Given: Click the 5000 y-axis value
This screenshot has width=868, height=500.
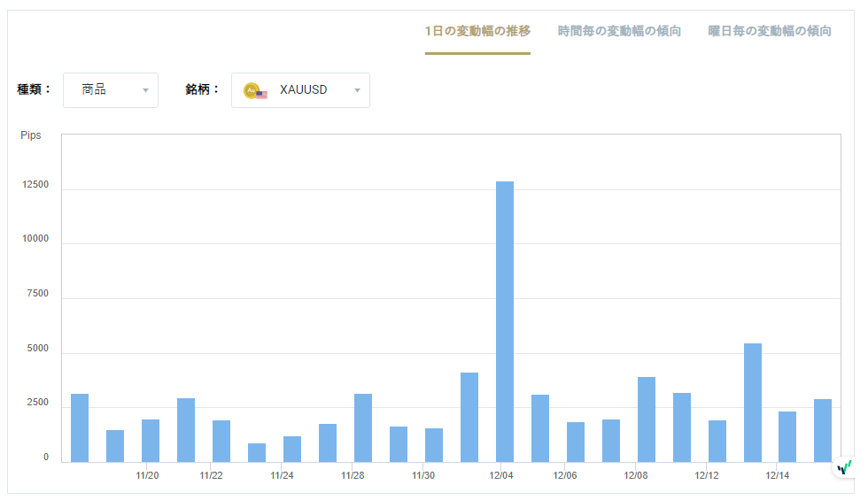Looking at the screenshot, I should pyautogui.click(x=37, y=349).
